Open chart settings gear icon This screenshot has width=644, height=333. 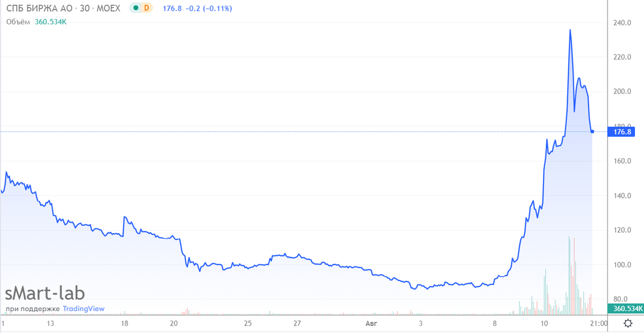[x=628, y=323]
